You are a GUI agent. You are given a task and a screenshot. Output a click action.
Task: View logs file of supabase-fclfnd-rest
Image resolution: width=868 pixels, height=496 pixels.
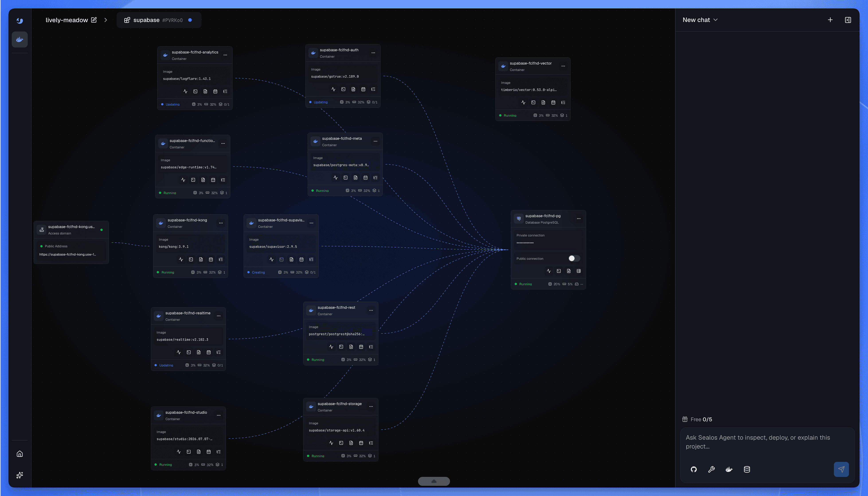[x=351, y=347]
